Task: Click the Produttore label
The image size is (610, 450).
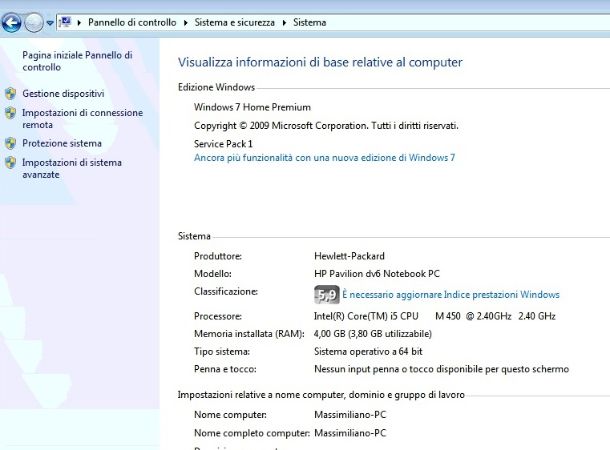Action: point(218,256)
